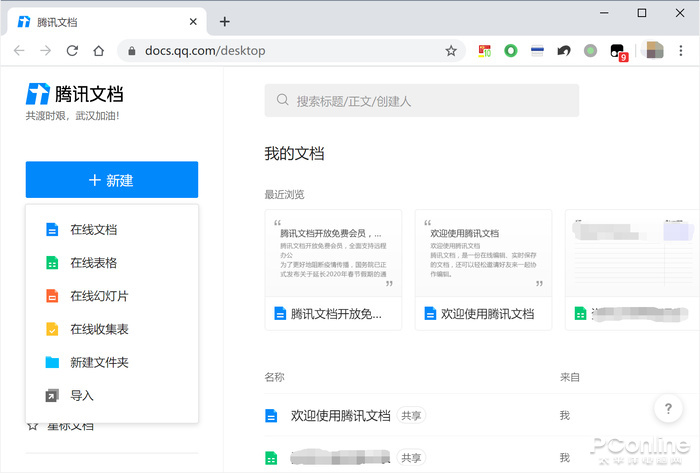Open a new browser tab
This screenshot has width=700, height=473.
[225, 21]
